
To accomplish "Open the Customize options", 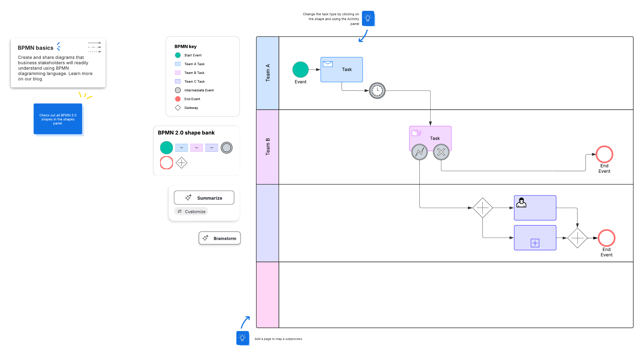I will [191, 211].
